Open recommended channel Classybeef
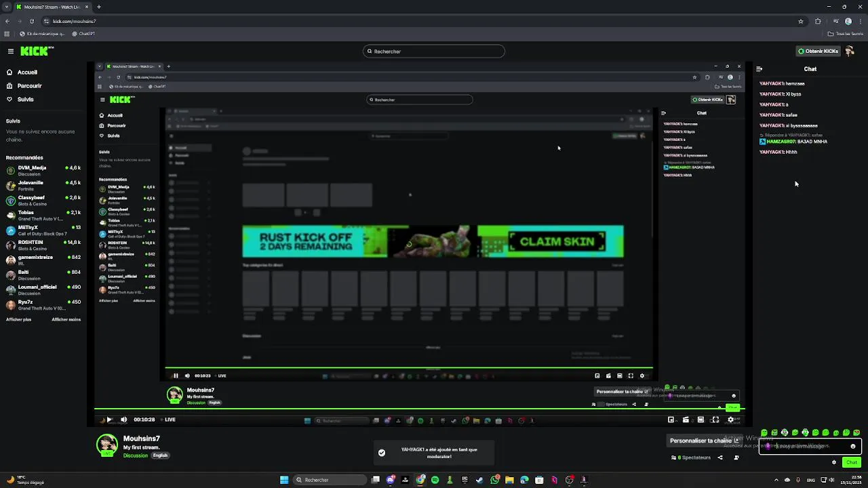 pos(43,201)
